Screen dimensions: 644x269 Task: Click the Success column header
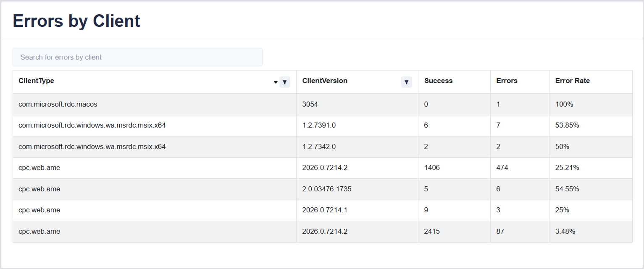point(454,81)
